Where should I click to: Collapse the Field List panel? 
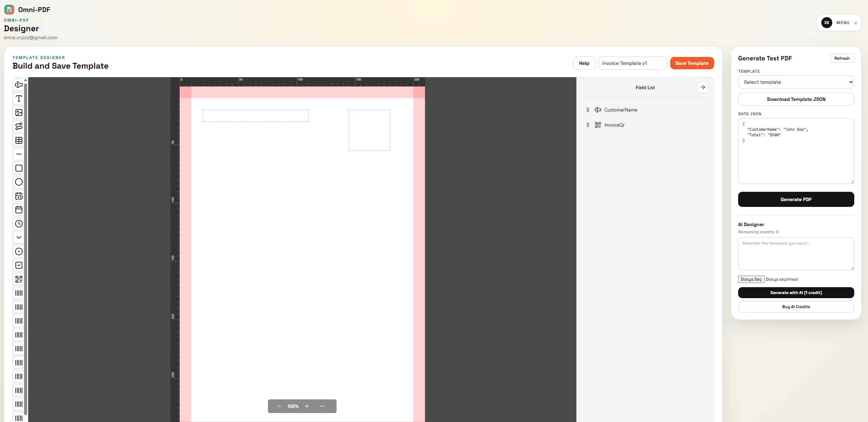pyautogui.click(x=702, y=87)
